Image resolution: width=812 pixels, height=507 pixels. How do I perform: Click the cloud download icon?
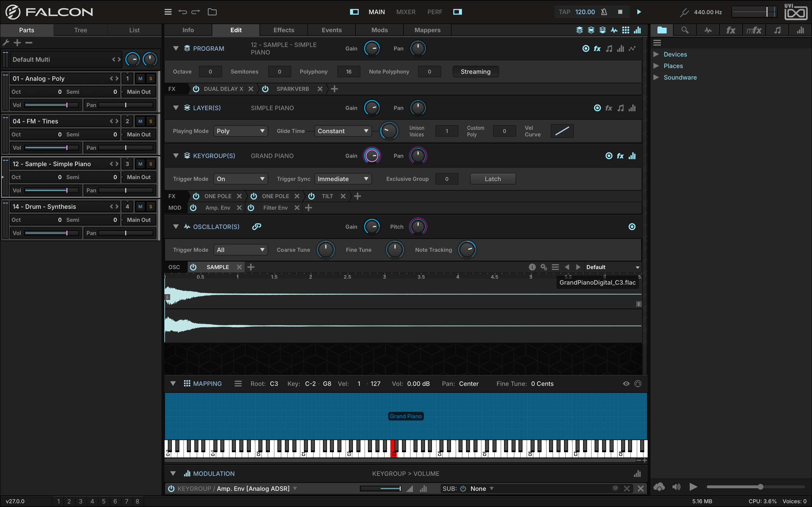coord(659,487)
